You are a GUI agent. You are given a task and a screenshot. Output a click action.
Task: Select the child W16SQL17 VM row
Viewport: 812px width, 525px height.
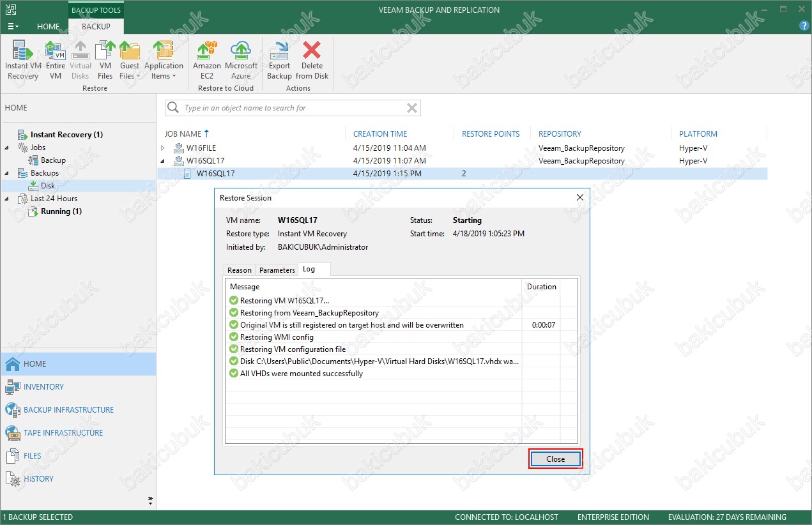coord(462,174)
